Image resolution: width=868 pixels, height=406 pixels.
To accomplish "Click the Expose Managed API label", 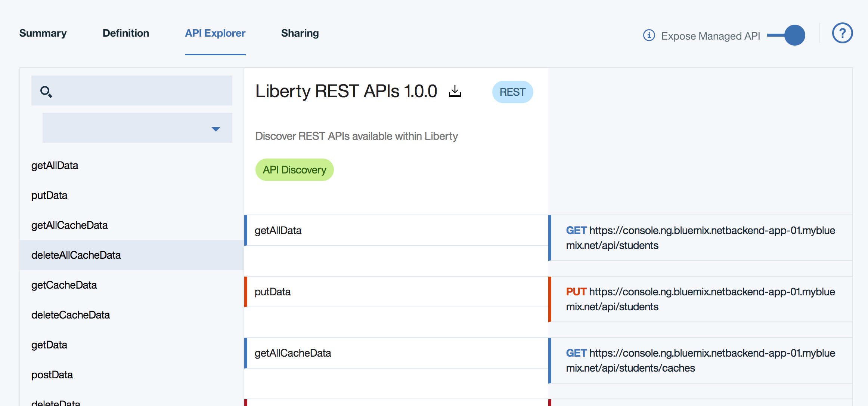I will point(710,36).
